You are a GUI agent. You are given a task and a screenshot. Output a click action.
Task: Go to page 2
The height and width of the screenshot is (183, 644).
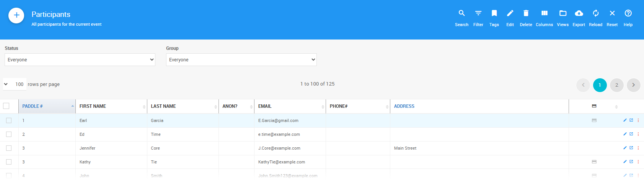[616, 85]
